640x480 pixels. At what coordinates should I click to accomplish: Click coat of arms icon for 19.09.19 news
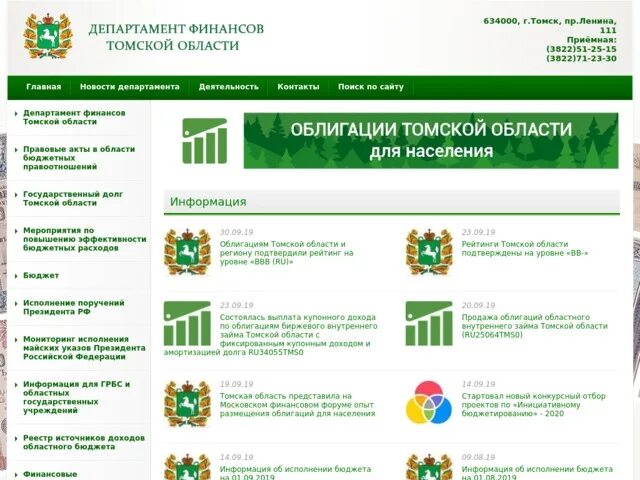coord(187,404)
